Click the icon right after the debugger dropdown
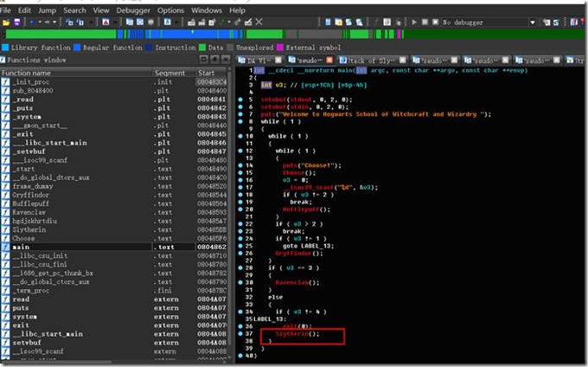 click(x=546, y=23)
